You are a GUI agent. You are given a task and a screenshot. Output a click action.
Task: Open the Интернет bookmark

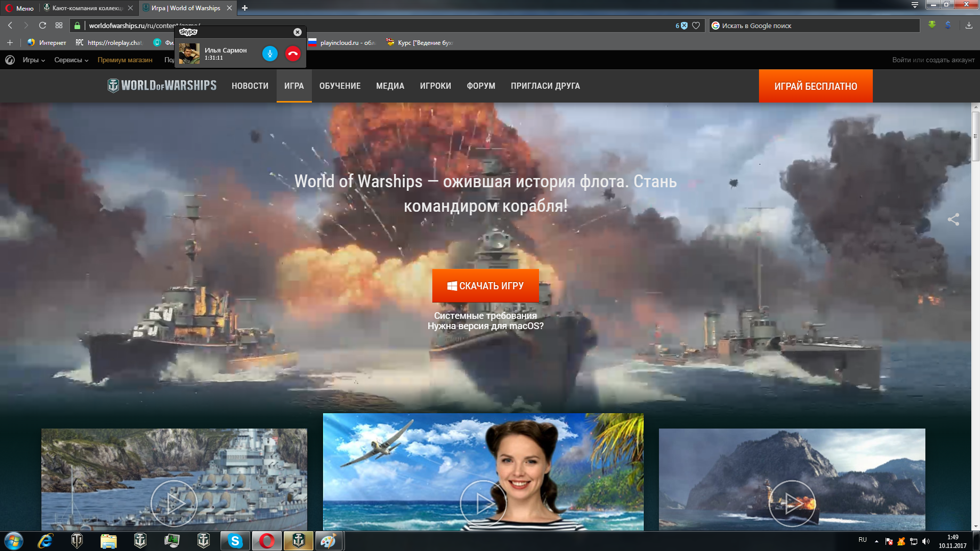[x=47, y=43]
